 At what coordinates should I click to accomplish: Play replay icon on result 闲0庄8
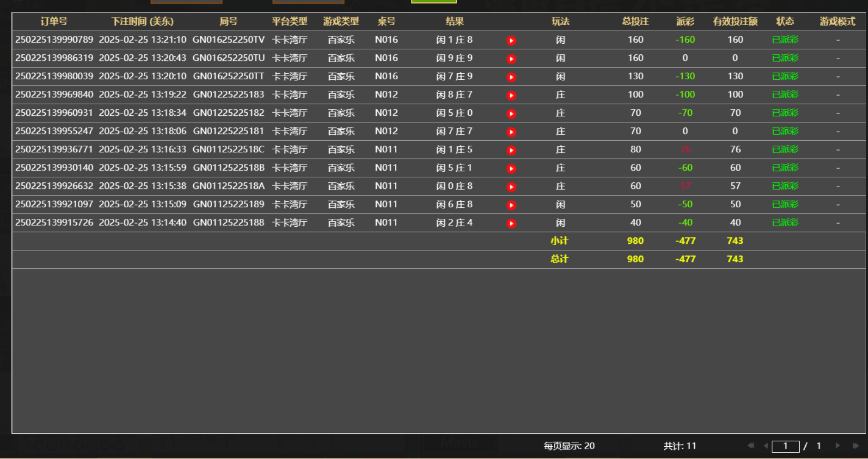tap(511, 186)
